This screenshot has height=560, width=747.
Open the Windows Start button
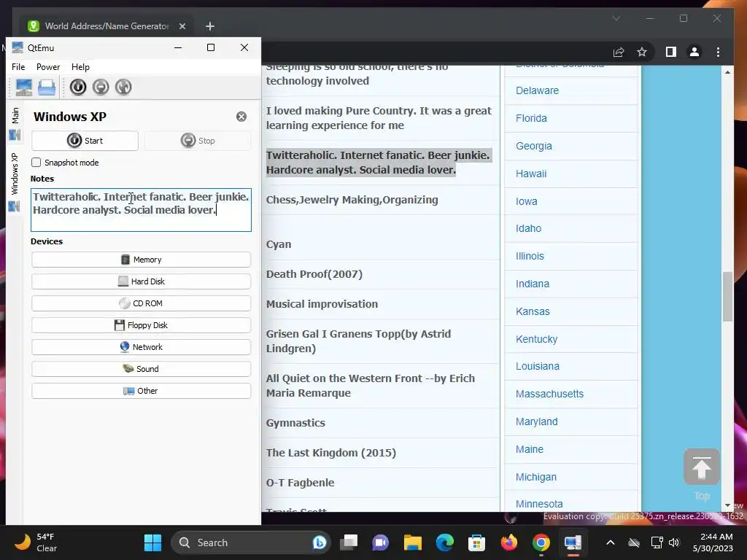153,542
